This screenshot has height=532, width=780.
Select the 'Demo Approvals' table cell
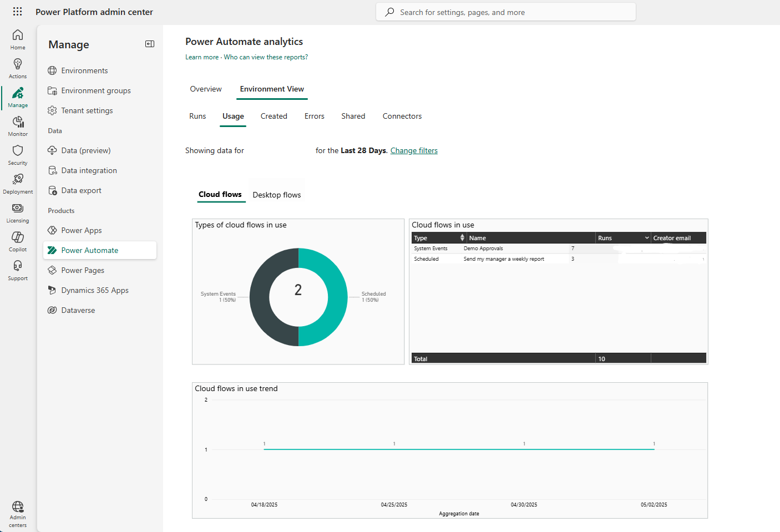(483, 249)
